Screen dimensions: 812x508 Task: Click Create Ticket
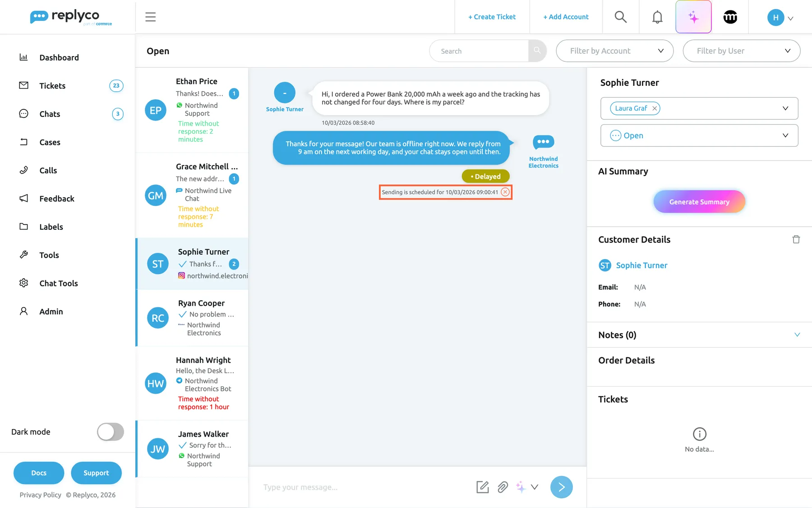[x=492, y=17]
